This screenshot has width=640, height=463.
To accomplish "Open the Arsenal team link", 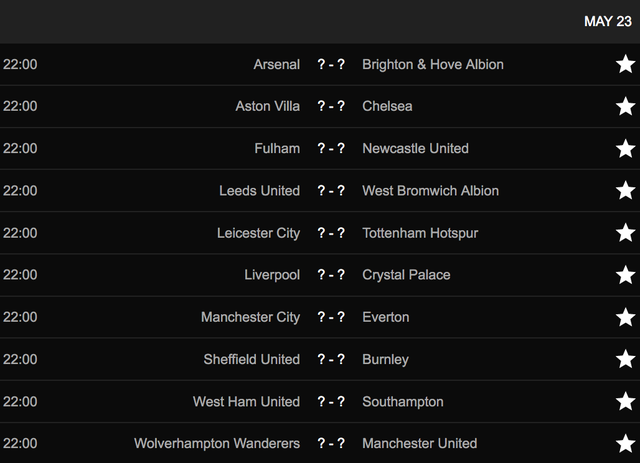I will (276, 65).
